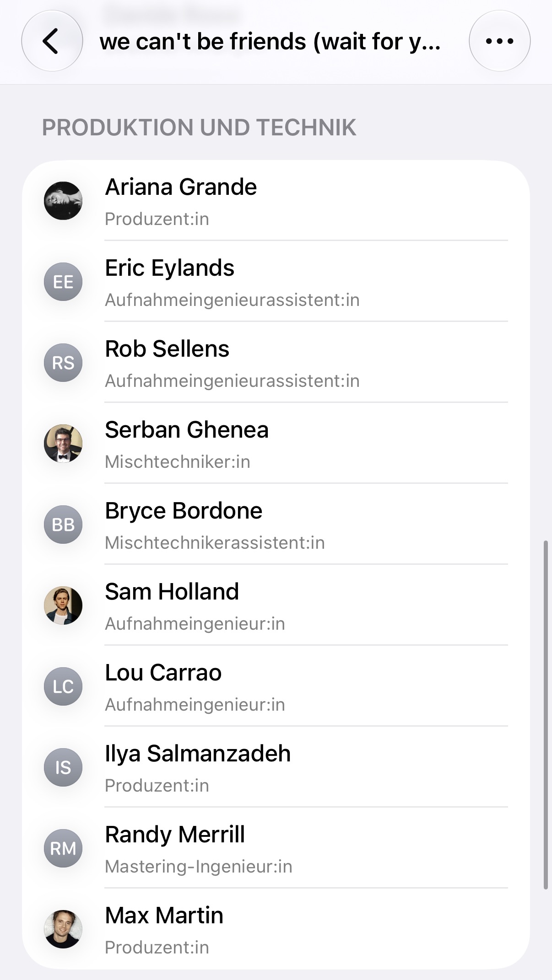Tap the EE initials avatar
Image resolution: width=552 pixels, height=980 pixels.
(63, 282)
